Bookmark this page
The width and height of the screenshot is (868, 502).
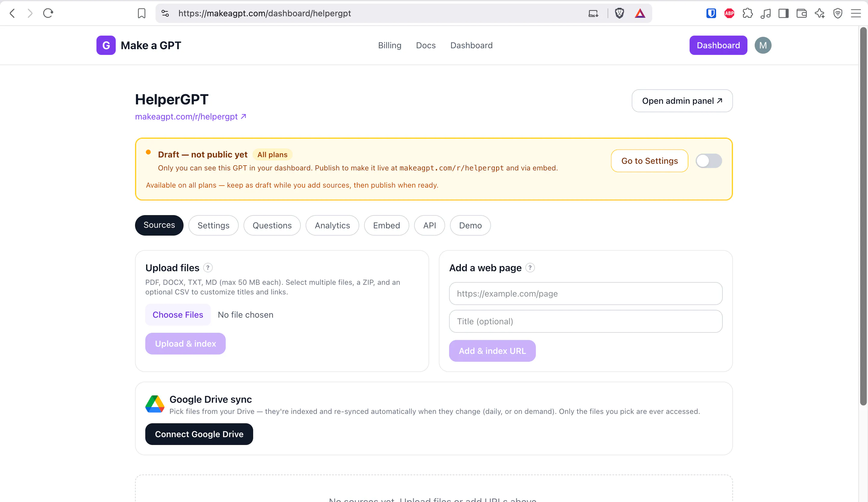pos(142,14)
